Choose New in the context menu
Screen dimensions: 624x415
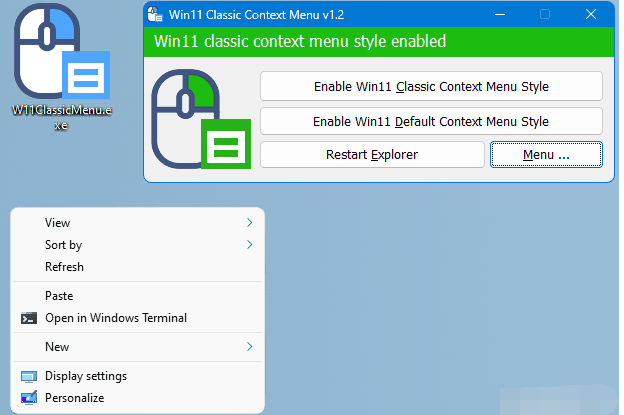[x=138, y=347]
